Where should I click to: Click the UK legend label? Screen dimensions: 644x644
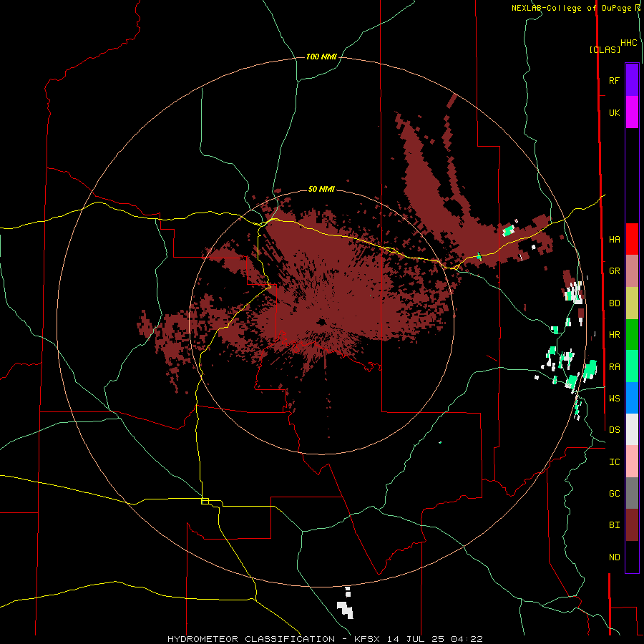pos(614,112)
